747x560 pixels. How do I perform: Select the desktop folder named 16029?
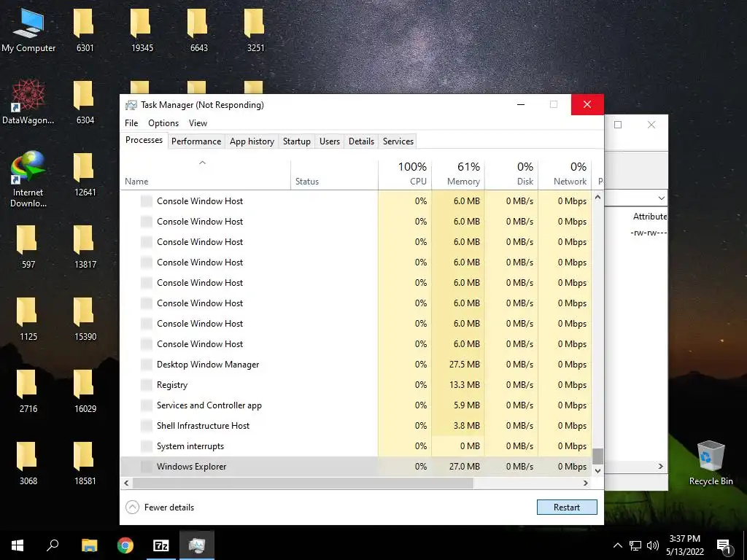(85, 391)
